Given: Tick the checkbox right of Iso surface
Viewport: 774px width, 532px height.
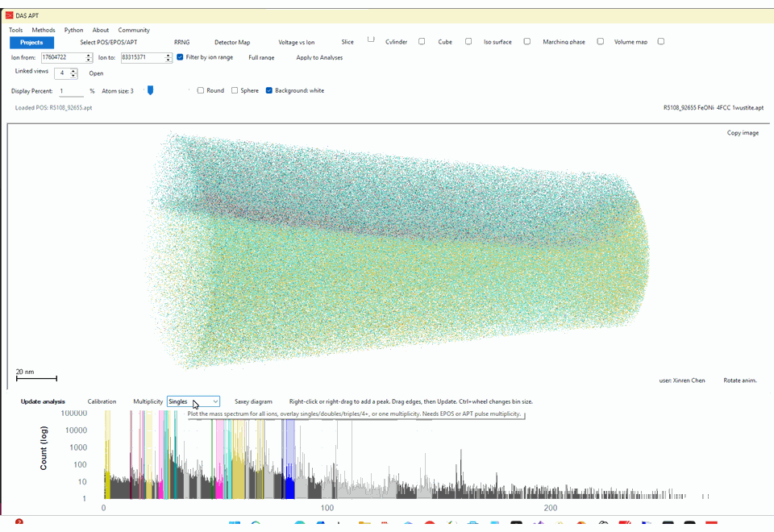Looking at the screenshot, I should click(527, 41).
